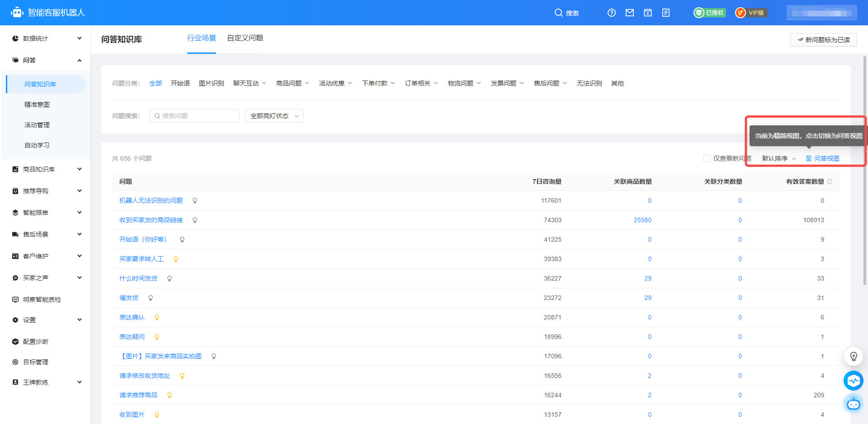Click the robot logo icon in header
This screenshot has height=424, width=868.
[17, 12]
